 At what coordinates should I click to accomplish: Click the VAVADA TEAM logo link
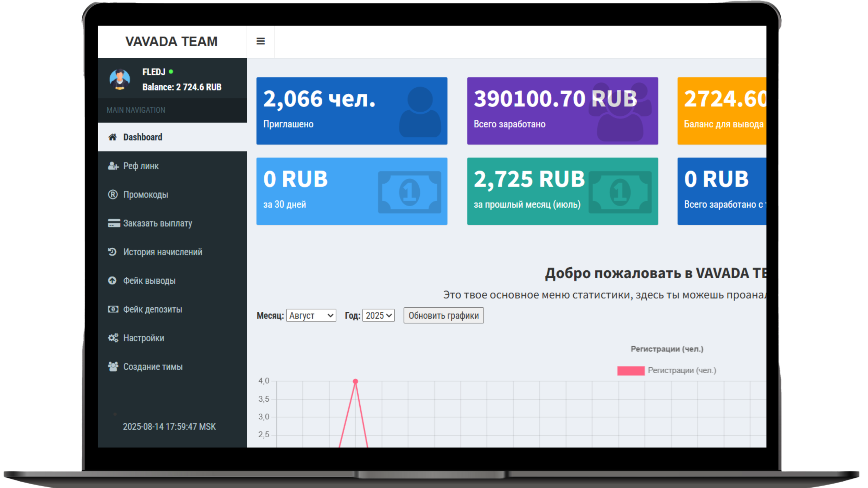(172, 41)
